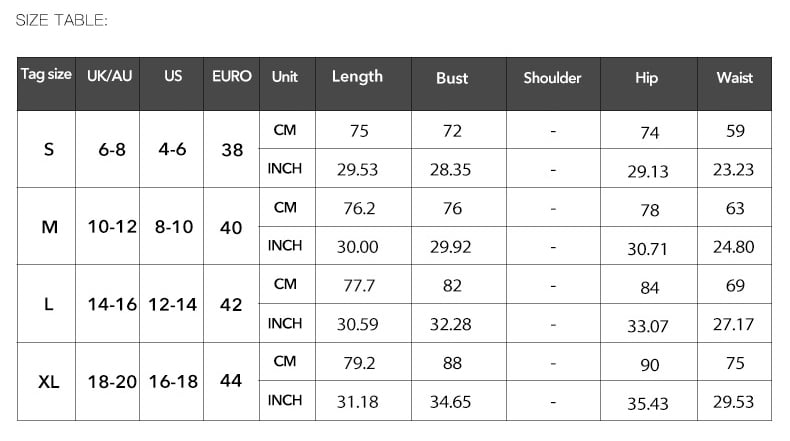Select the S tag size cell
Screen dimensions: 790x441
point(49,150)
